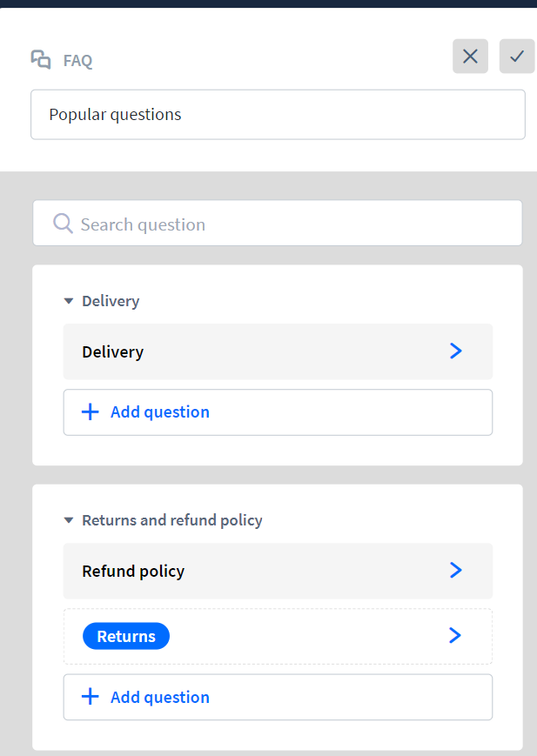Screen dimensions: 537x756
Task: Click the plus icon under Delivery section
Action: tap(91, 411)
